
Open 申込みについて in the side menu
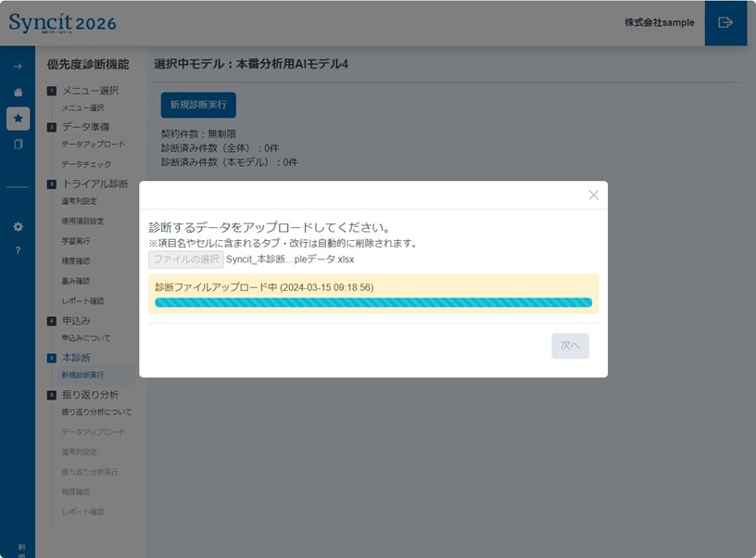click(x=85, y=338)
